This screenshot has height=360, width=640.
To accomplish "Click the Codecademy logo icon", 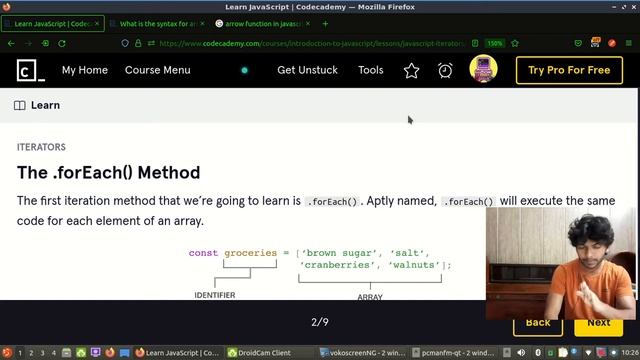I will pyautogui.click(x=31, y=71).
